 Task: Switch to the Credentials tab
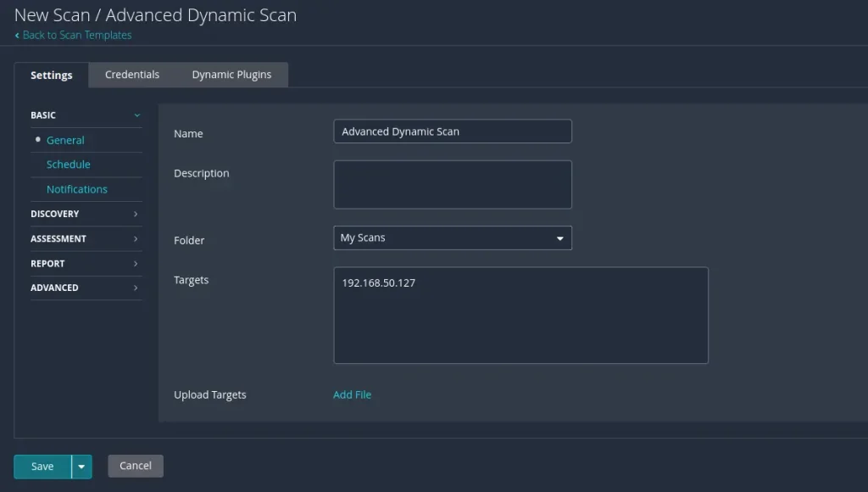point(132,75)
